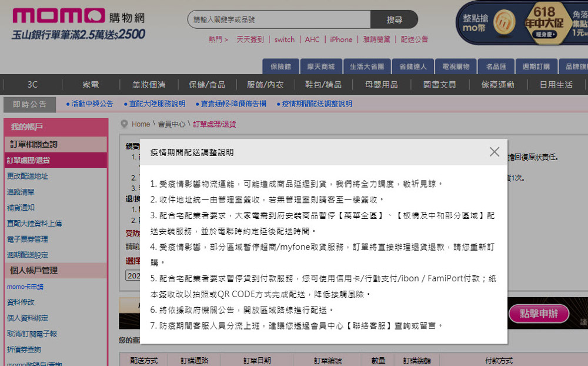
Task: Open hot keyword AHC
Action: (312, 39)
